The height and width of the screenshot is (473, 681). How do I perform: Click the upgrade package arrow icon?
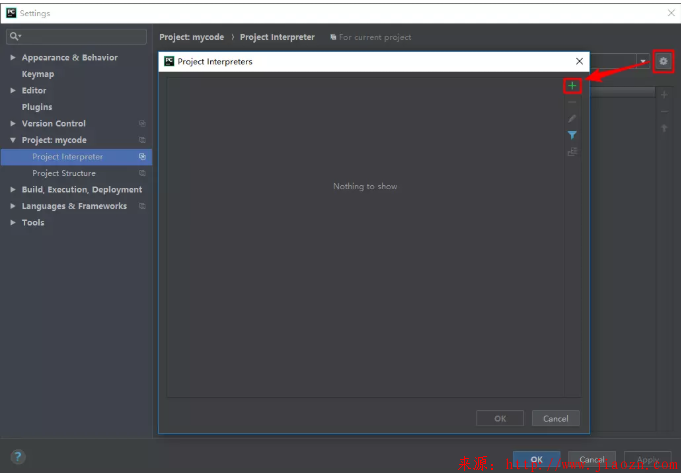pyautogui.click(x=664, y=128)
